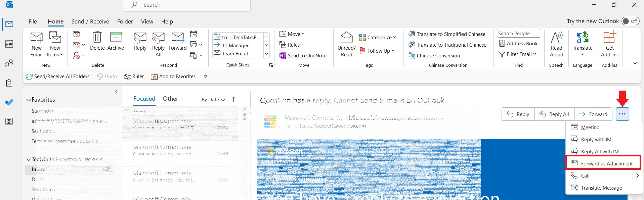Toggle Try the new Outlook switch
The image size is (644, 200).
(x=630, y=21)
